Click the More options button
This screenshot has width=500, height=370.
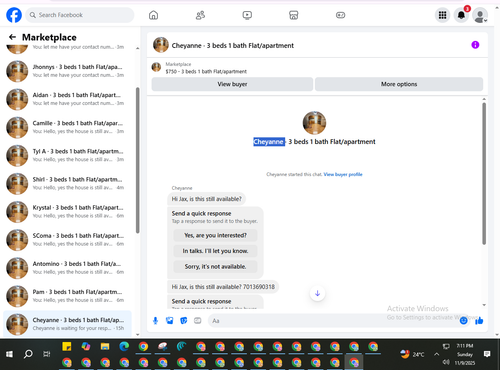pyautogui.click(x=399, y=84)
